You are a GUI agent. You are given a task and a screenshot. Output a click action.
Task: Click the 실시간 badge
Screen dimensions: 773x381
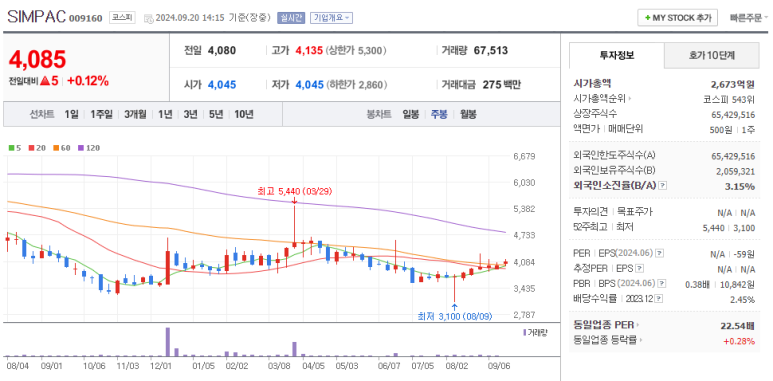(x=291, y=18)
